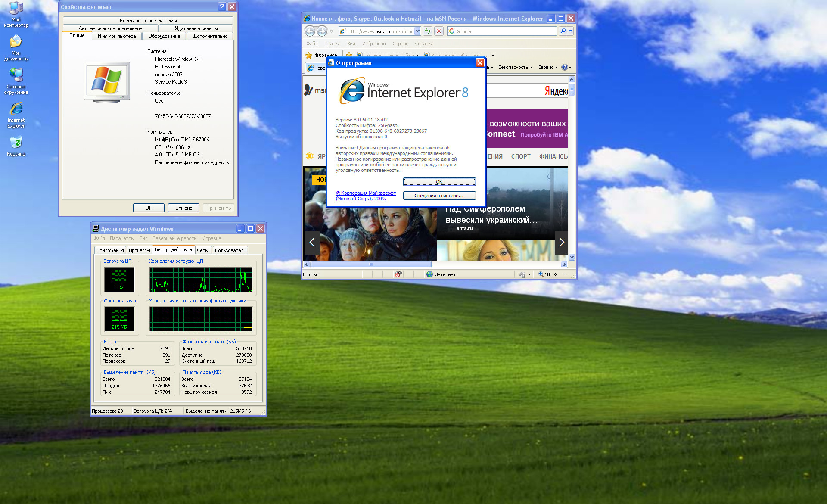Image resolution: width=827 pixels, height=504 pixels.
Task: Click the Internet zone globe icon
Action: coord(429,274)
